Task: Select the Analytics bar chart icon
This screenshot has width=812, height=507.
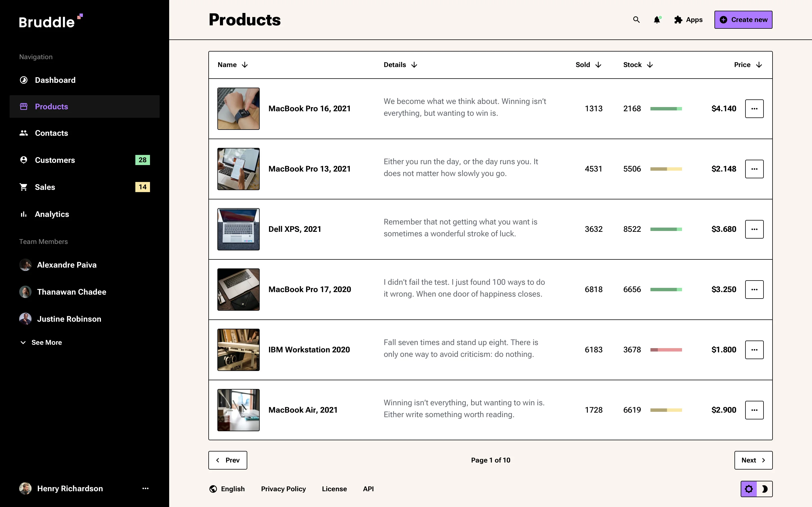Action: click(23, 214)
